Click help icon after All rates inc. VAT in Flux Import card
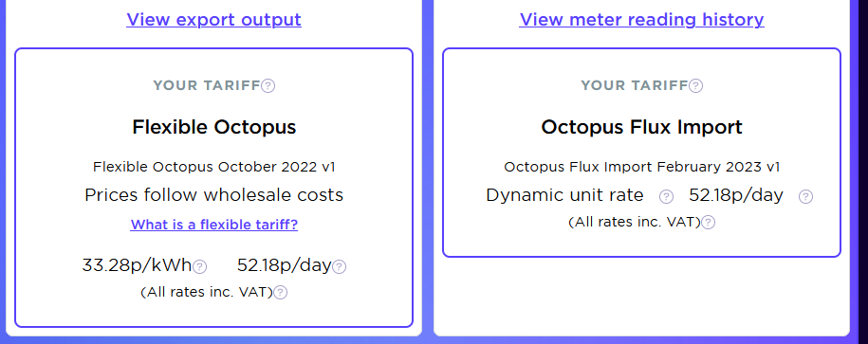Image resolution: width=868 pixels, height=344 pixels. pyautogui.click(x=708, y=223)
